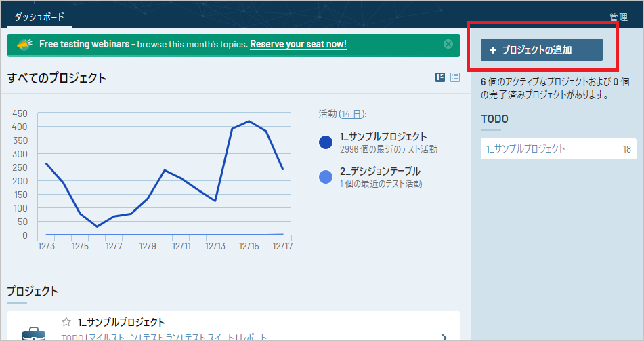Click the プロジェクトの追加 button
Viewport: 644px width, 341px height.
tap(541, 50)
